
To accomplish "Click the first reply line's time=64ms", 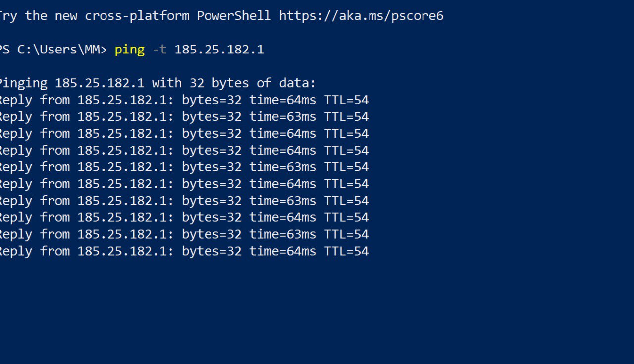I will (282, 100).
